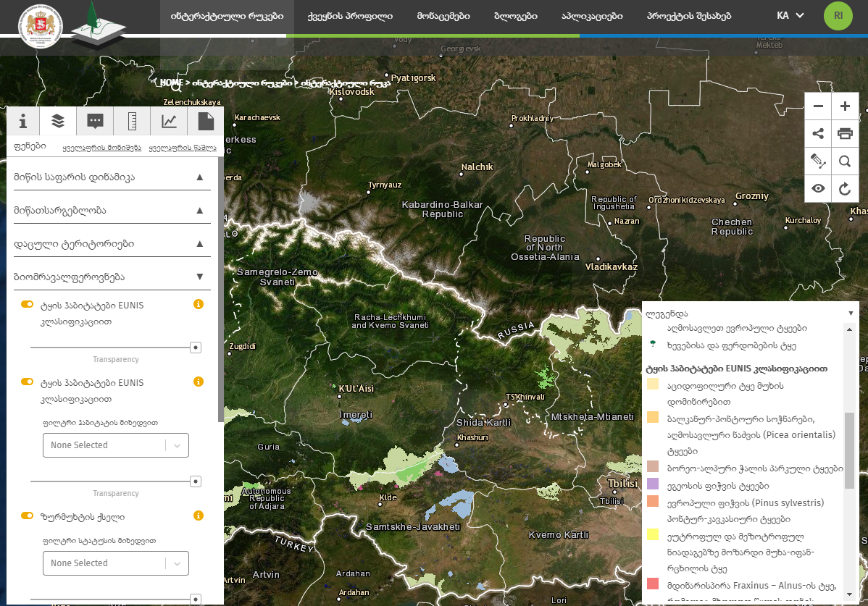Select the layers stack icon tab
Screen dimensions: 868x606
(x=57, y=121)
